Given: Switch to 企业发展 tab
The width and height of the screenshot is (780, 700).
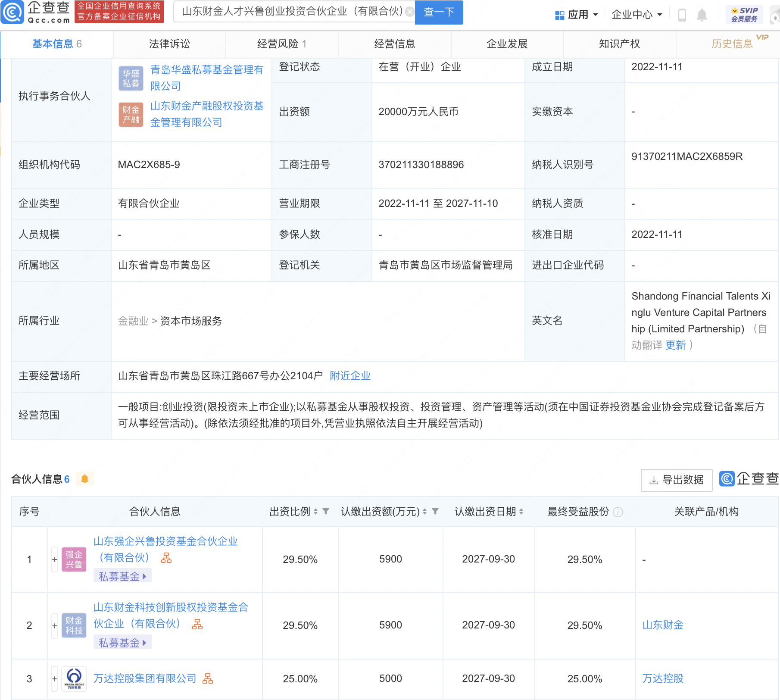Looking at the screenshot, I should pos(507,44).
